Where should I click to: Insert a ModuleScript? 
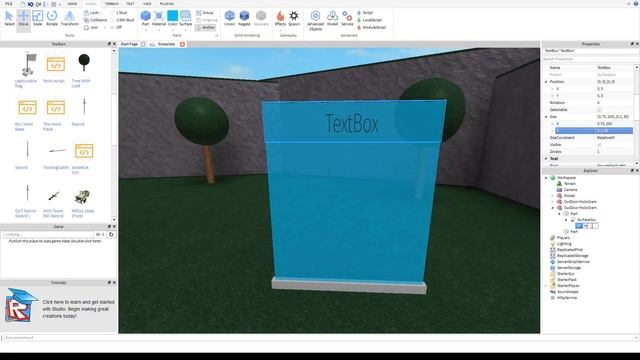(x=371, y=27)
